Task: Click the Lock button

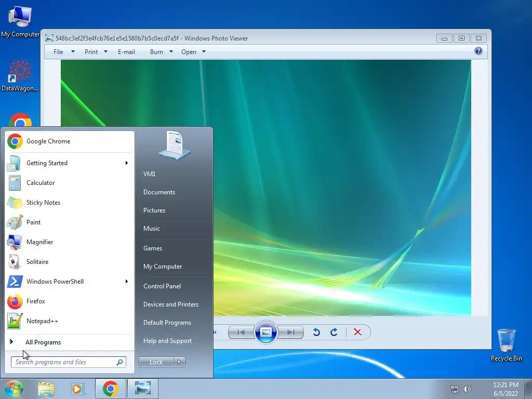Action: (x=156, y=362)
